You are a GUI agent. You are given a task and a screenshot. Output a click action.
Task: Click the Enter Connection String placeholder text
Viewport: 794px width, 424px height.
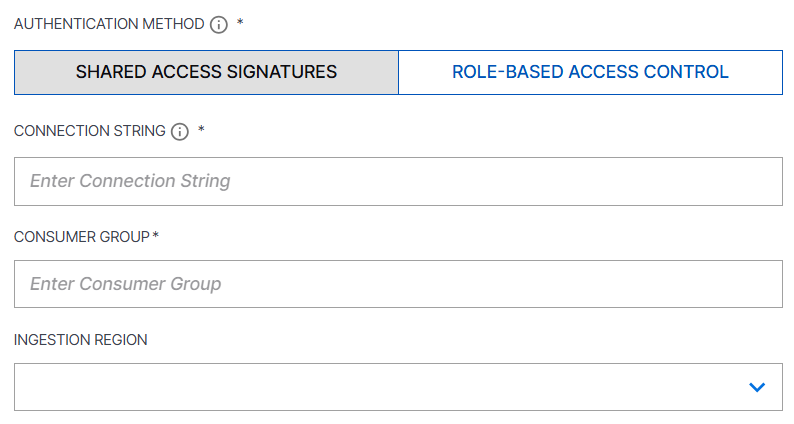click(x=130, y=181)
